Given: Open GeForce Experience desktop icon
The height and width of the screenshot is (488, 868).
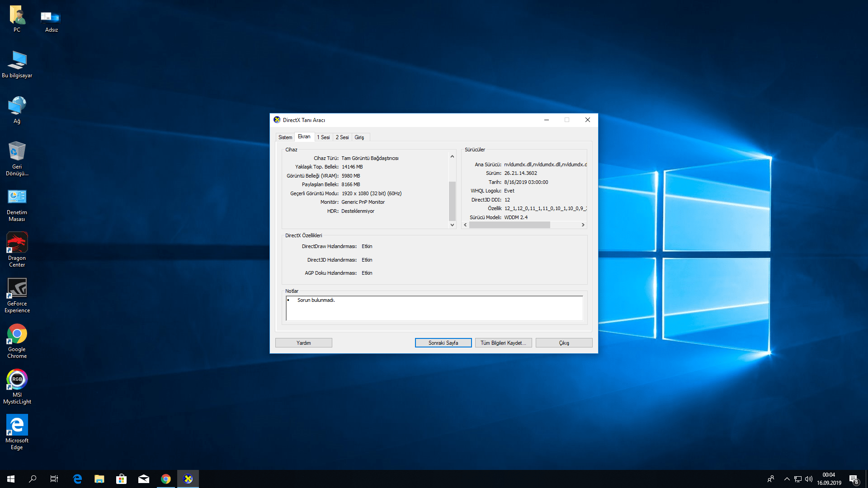Looking at the screenshot, I should click(x=17, y=289).
